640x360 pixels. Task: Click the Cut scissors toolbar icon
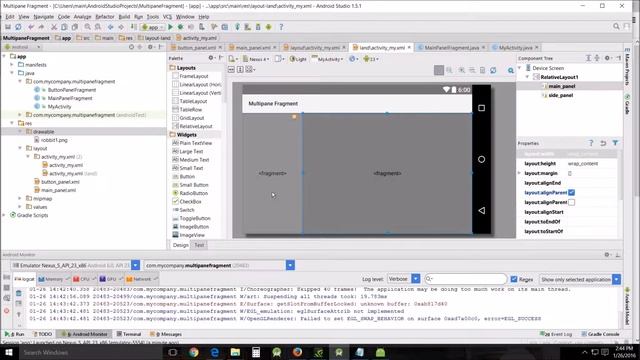point(53,27)
